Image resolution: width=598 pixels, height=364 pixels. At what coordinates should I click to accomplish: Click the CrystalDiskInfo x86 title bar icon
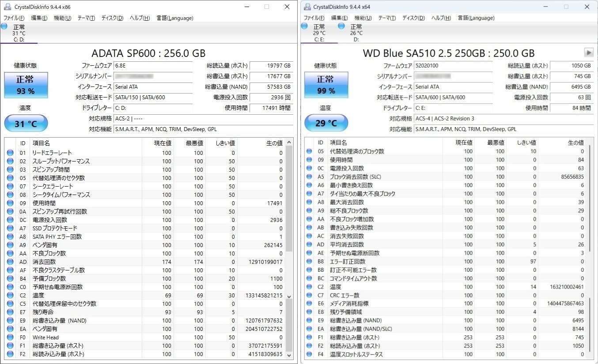[x=7, y=7]
